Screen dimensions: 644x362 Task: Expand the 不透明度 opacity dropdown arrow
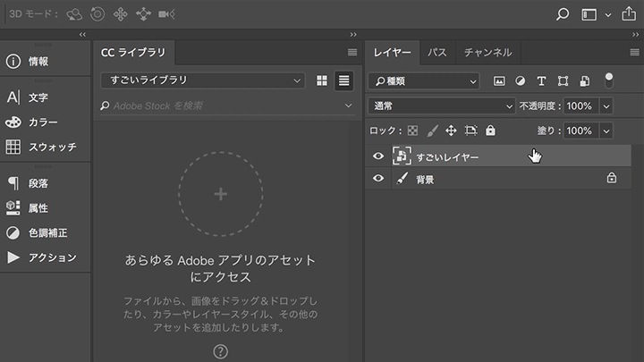point(606,106)
